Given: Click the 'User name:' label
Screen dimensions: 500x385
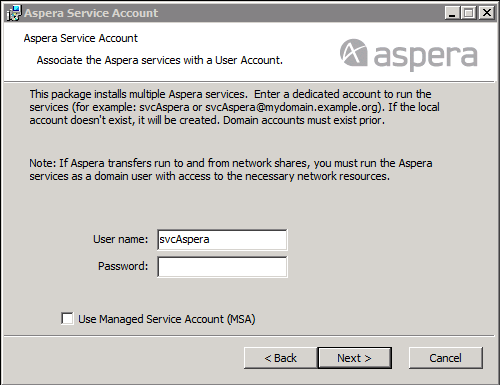Looking at the screenshot, I should 120,239.
